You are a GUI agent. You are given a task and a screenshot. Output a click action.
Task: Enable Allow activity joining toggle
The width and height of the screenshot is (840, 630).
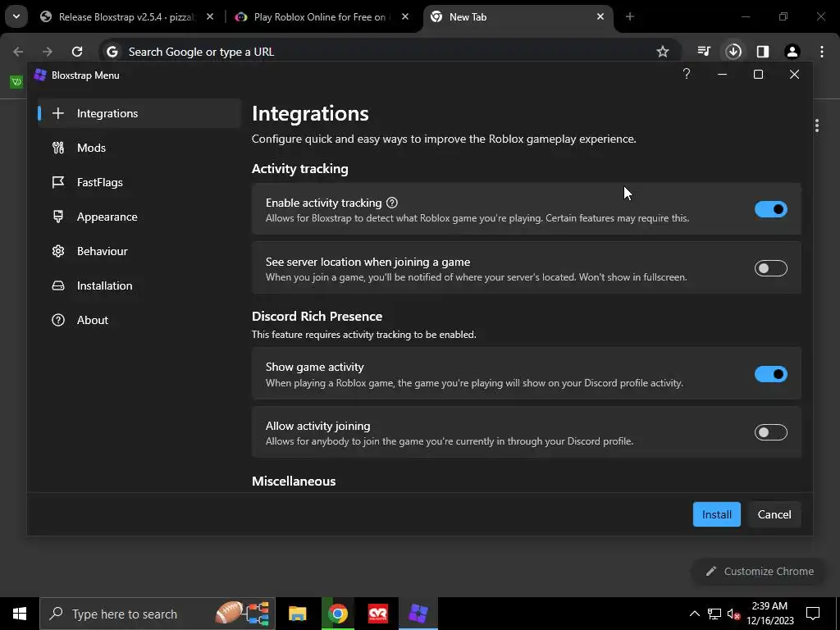(x=771, y=432)
